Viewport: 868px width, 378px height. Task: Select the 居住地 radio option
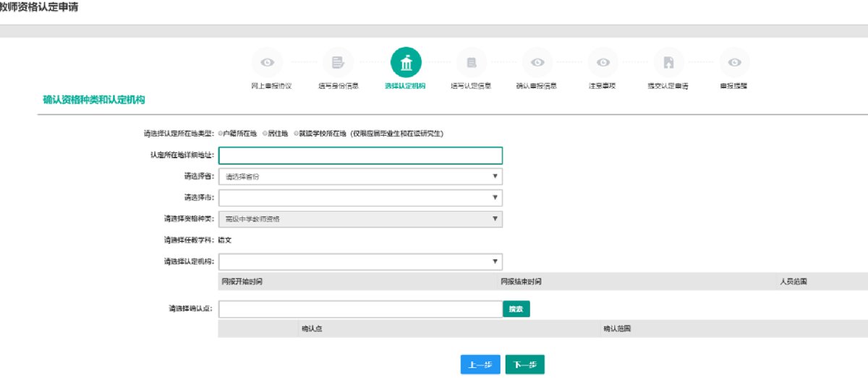pyautogui.click(x=264, y=134)
